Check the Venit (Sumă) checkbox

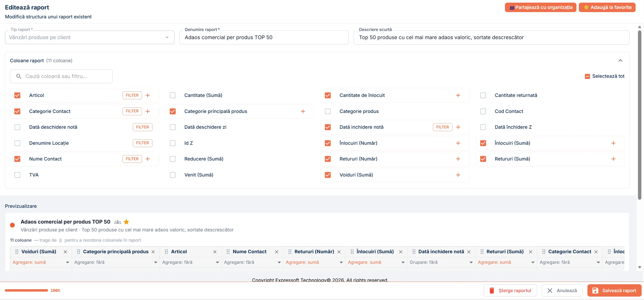coord(173,175)
